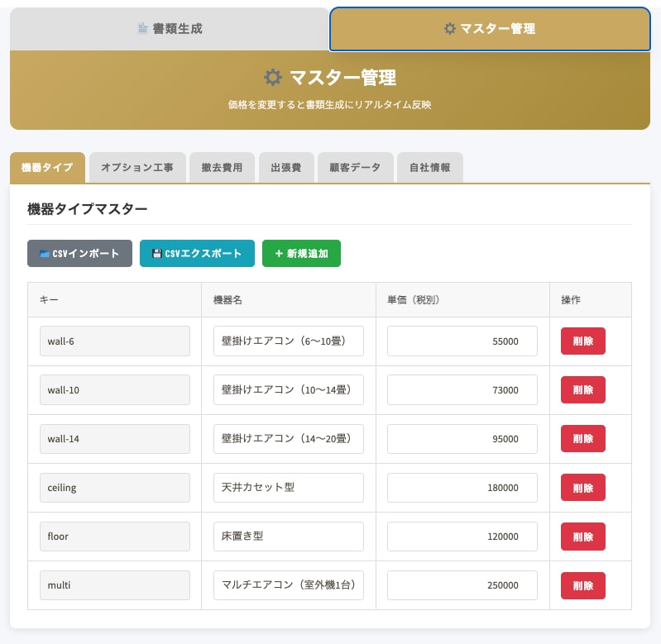661x644 pixels.
Task: Add a new row with 新規追加
Action: click(301, 254)
